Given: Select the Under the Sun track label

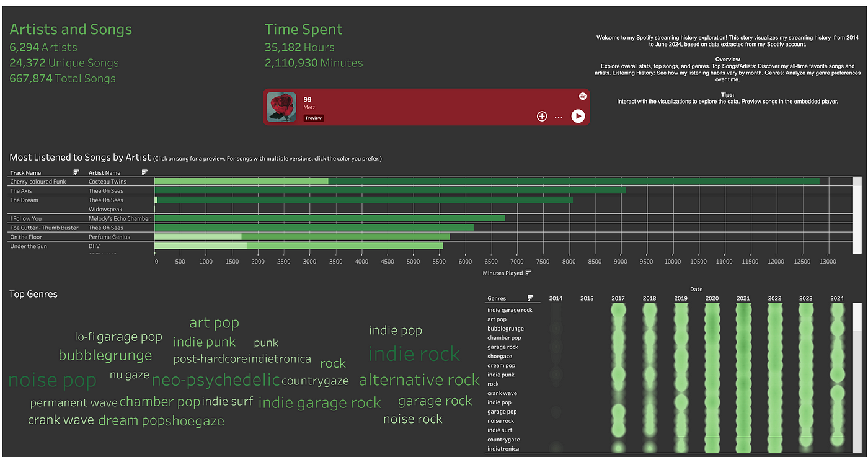Looking at the screenshot, I should (29, 246).
